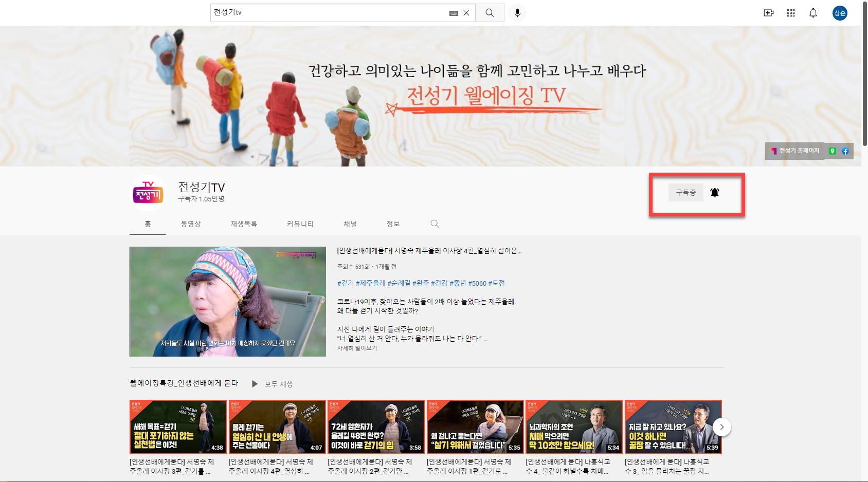Change notification bell setting for channel
Image resolution: width=868 pixels, height=482 pixels.
coord(715,193)
